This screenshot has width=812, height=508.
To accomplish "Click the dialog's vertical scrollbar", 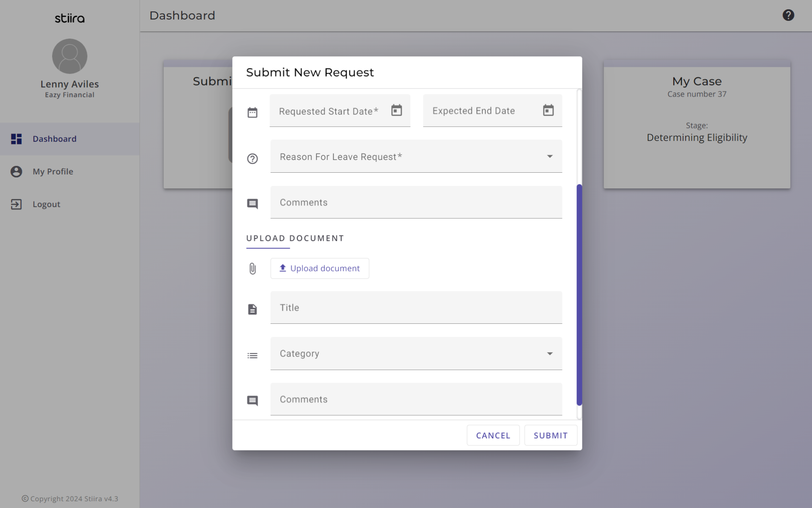I will click(x=579, y=295).
